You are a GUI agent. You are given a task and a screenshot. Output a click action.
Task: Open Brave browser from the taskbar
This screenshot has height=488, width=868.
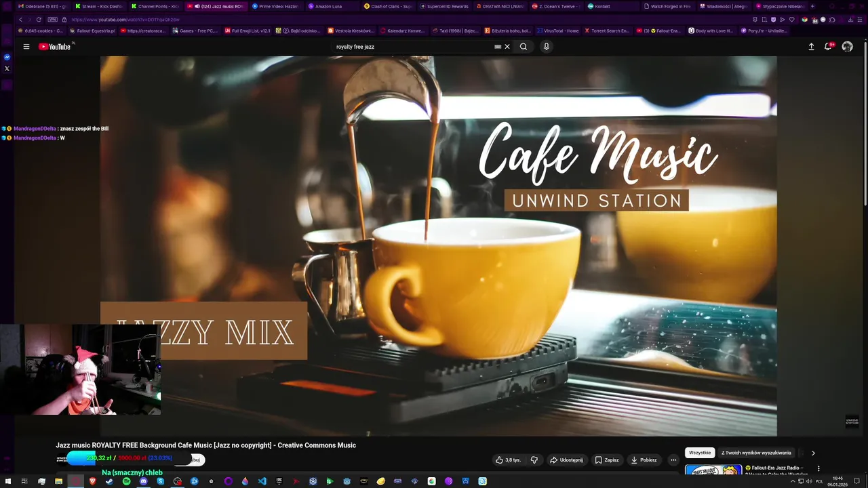[x=92, y=481]
